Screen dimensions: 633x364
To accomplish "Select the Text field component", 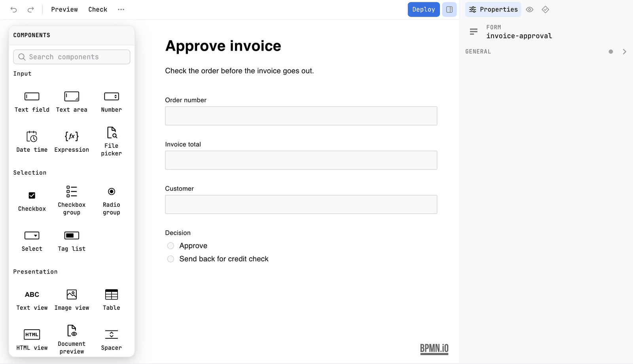I will click(32, 102).
